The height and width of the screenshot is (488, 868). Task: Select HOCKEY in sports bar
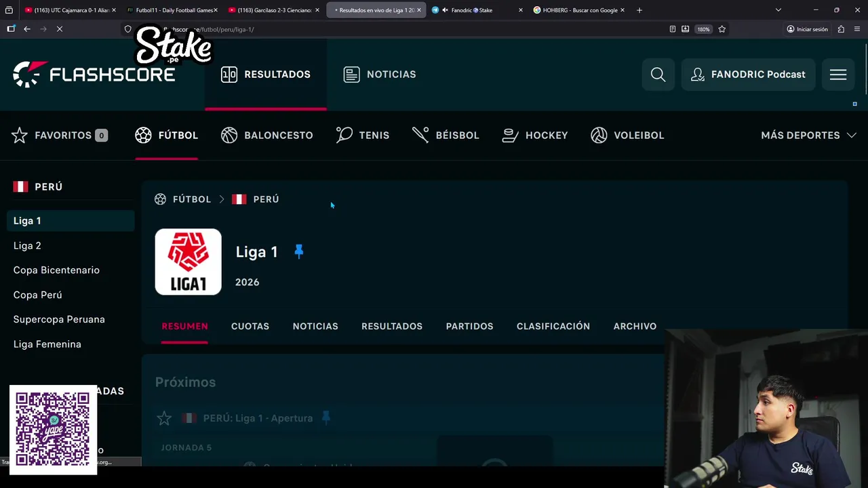pyautogui.click(x=535, y=136)
